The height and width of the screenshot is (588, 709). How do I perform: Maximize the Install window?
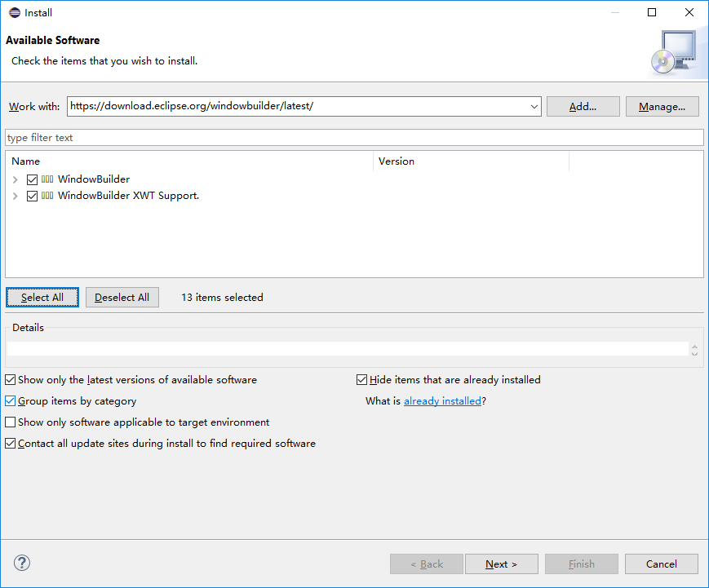tap(652, 12)
